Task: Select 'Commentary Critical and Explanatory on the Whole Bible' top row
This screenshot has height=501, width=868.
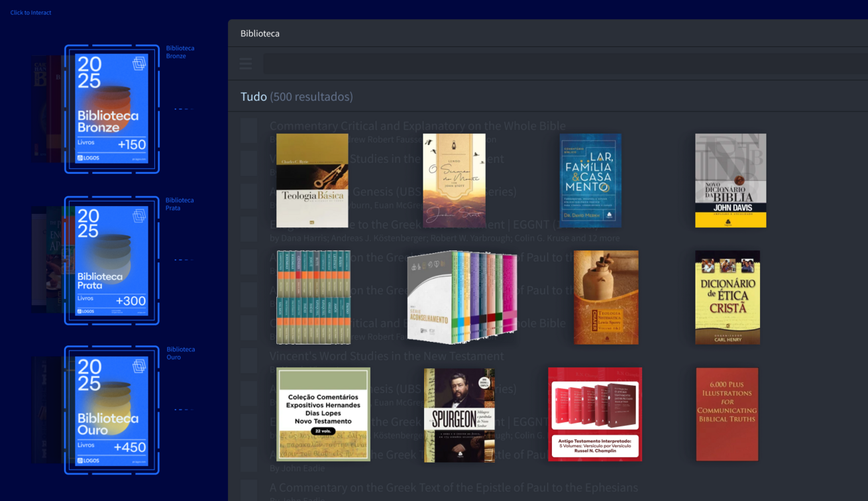Action: (417, 126)
